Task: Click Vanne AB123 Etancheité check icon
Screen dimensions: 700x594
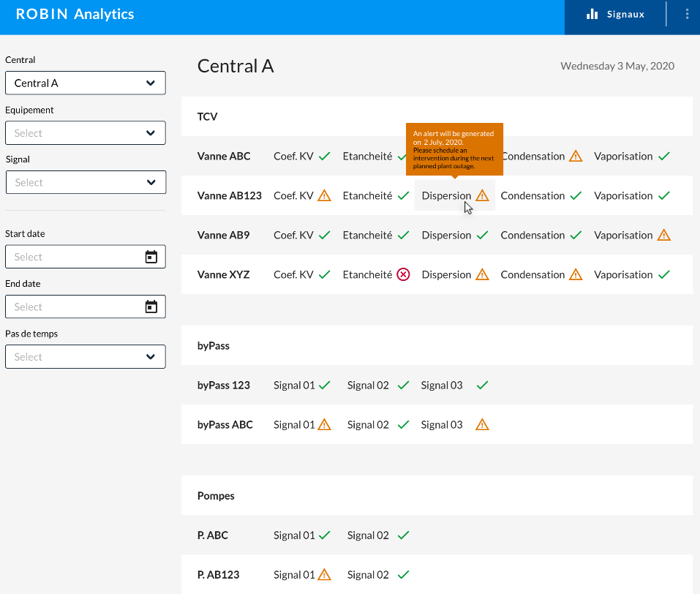Action: pyautogui.click(x=404, y=195)
